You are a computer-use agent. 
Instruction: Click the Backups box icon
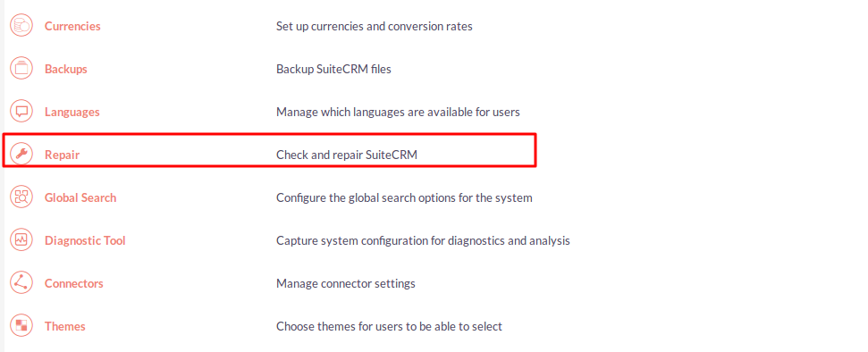[x=21, y=69]
